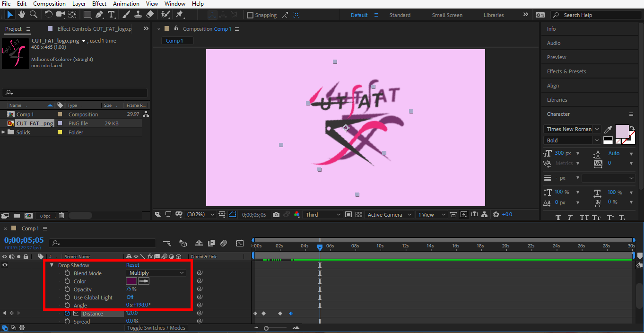This screenshot has height=333, width=644.
Task: Click the Search Help field
Action: (x=597, y=15)
